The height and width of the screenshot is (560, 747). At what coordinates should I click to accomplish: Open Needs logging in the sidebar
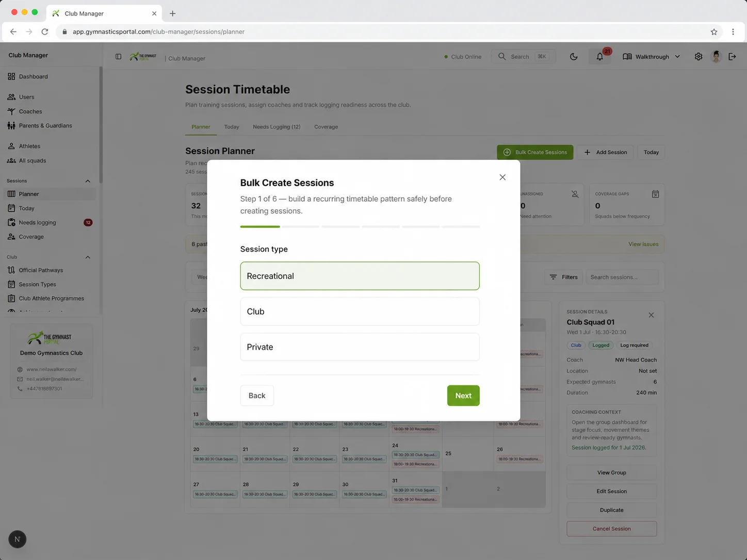(38, 223)
